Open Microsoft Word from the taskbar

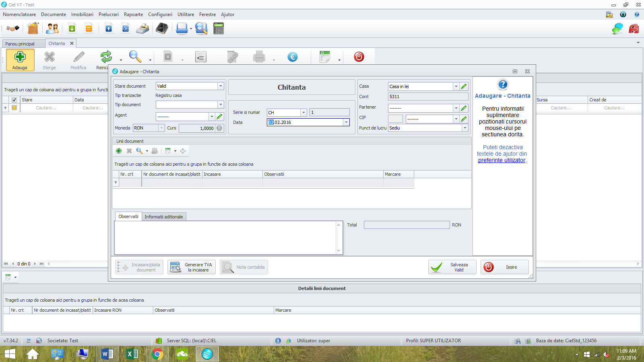pyautogui.click(x=107, y=354)
